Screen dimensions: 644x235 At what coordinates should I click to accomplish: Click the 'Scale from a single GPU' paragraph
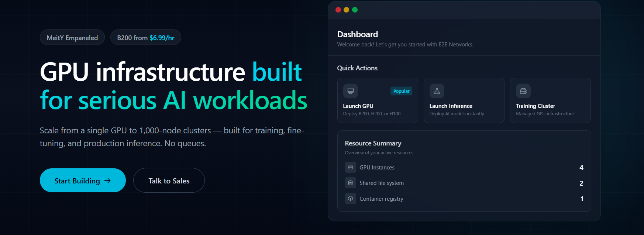[172, 137]
